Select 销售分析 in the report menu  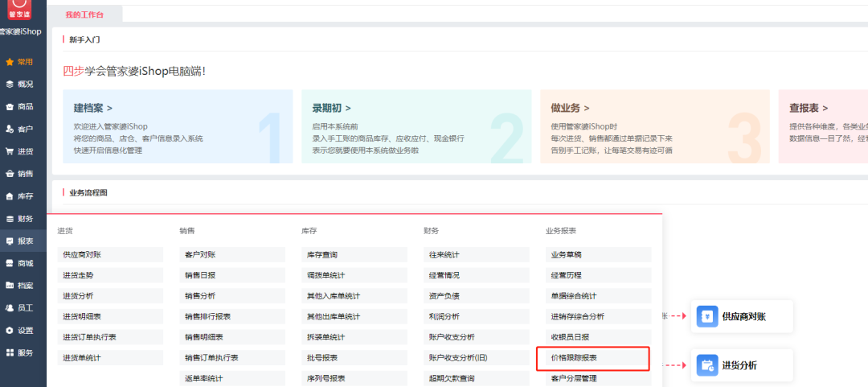(x=232, y=295)
